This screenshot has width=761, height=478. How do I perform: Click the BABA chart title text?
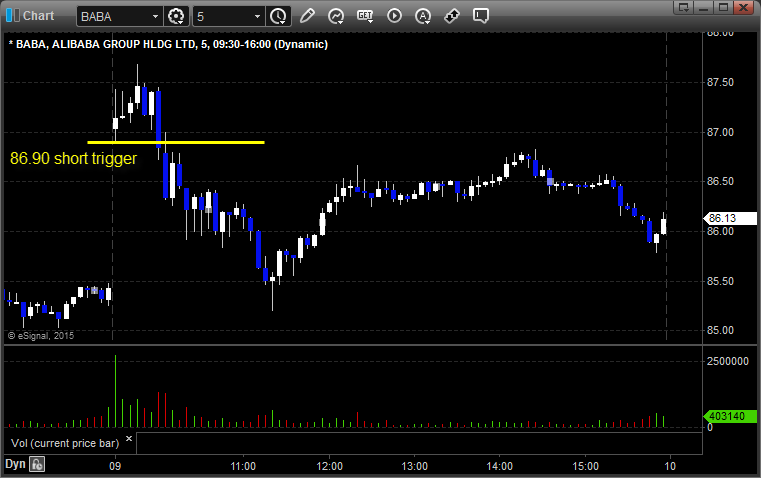point(168,44)
